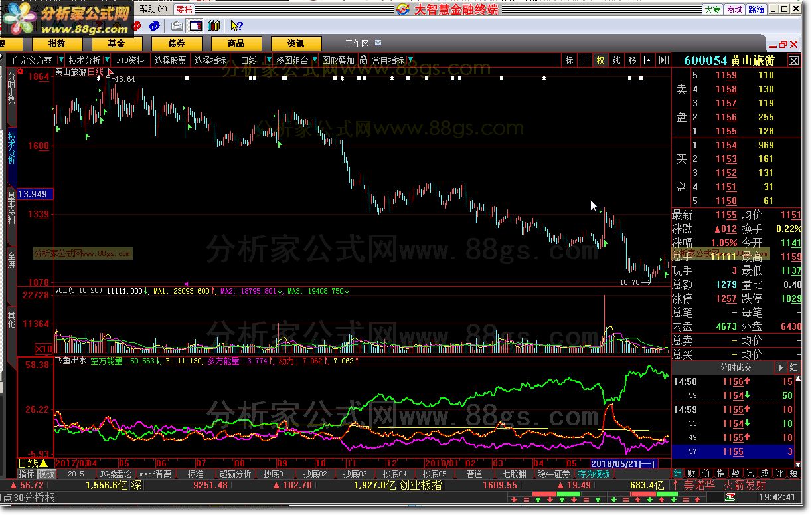Expand the 工作区 workspace dropdown

[378, 43]
